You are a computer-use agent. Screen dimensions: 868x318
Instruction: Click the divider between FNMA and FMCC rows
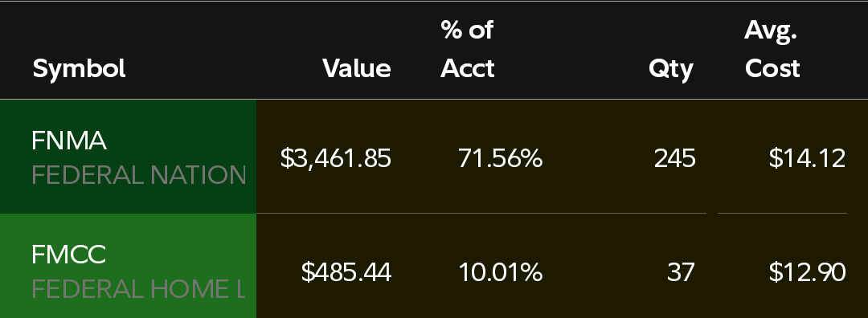pyautogui.click(x=481, y=213)
